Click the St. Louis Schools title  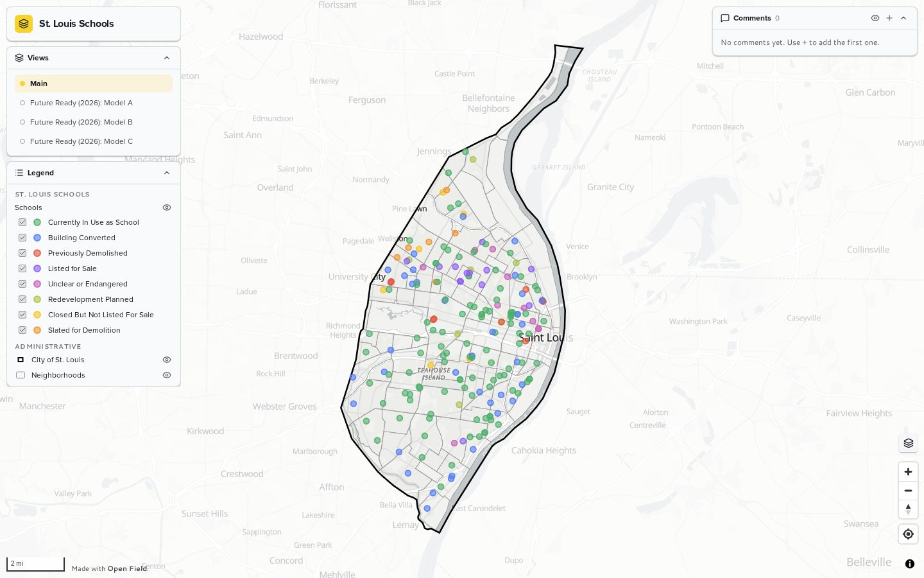click(x=76, y=24)
